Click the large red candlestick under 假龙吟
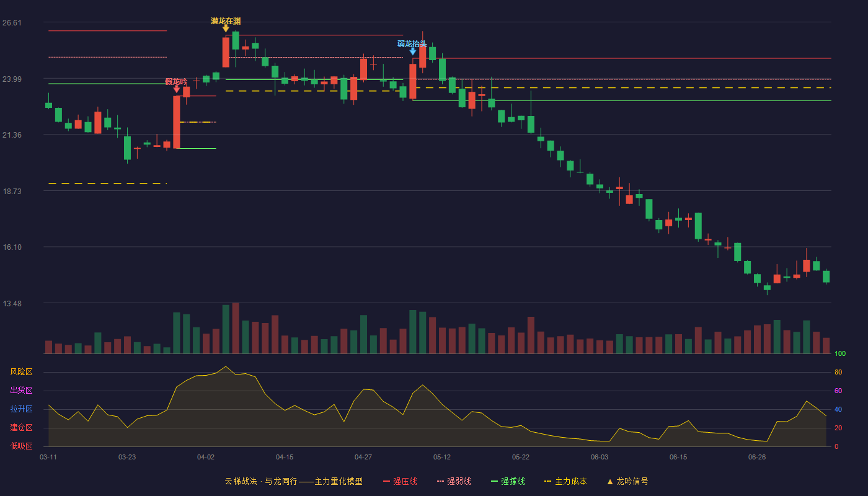 click(x=177, y=122)
